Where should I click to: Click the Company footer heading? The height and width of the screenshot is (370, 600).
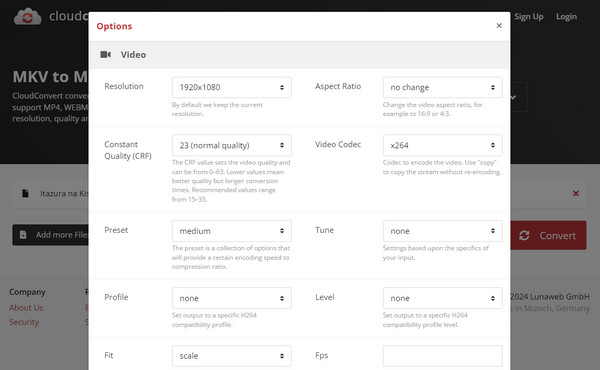[27, 292]
